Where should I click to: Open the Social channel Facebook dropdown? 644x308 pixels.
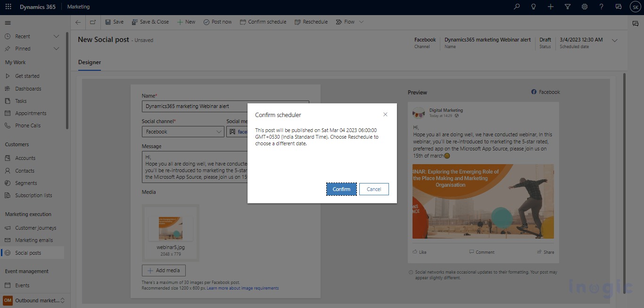pos(183,132)
